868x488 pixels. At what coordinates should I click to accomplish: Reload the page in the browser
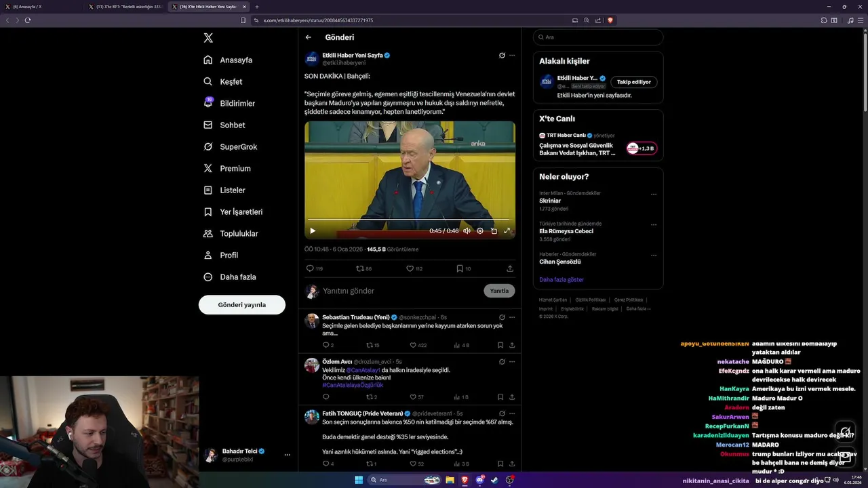pos(28,20)
